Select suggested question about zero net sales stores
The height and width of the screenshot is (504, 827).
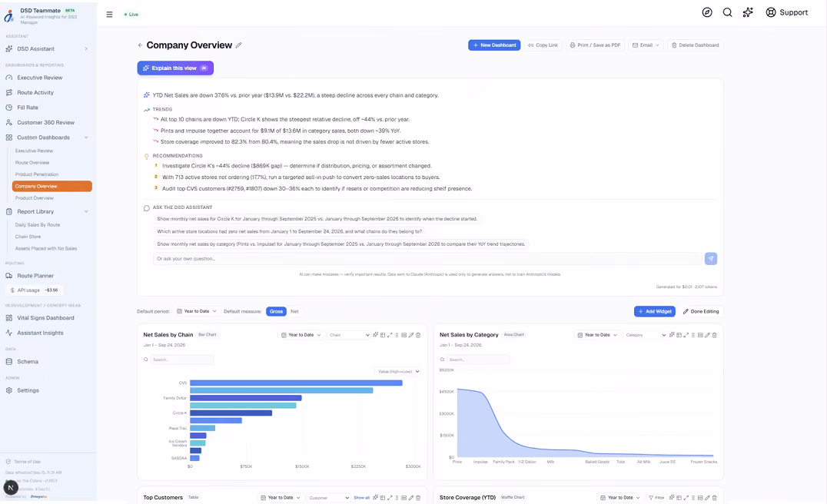coord(289,231)
